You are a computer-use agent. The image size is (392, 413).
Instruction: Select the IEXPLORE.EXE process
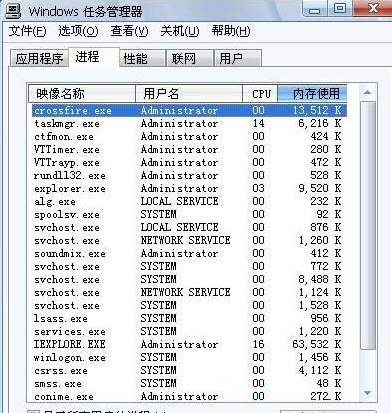pyautogui.click(x=189, y=344)
